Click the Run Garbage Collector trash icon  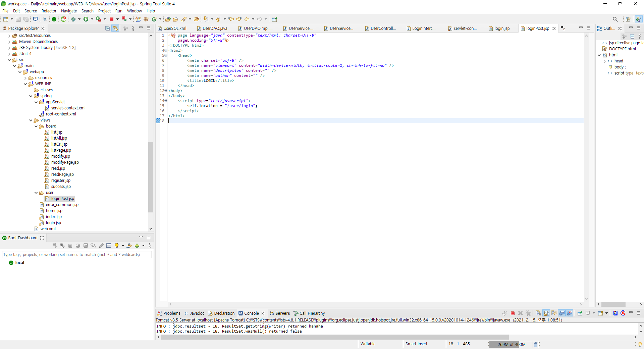[x=536, y=345]
